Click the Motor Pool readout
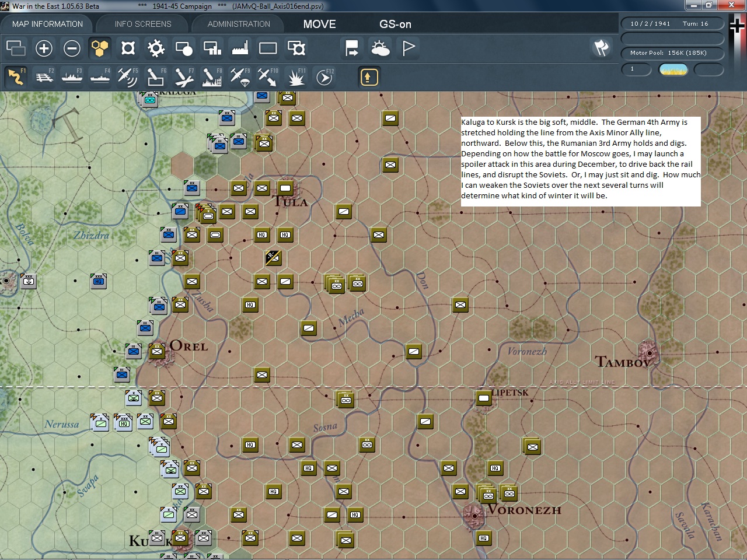This screenshot has height=560, width=747. 671,53
